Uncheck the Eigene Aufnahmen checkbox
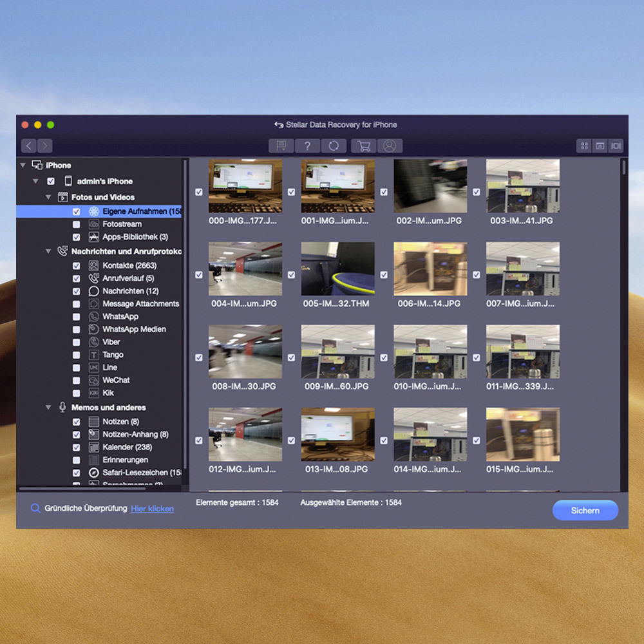Screen dimensions: 644x644 [x=77, y=211]
